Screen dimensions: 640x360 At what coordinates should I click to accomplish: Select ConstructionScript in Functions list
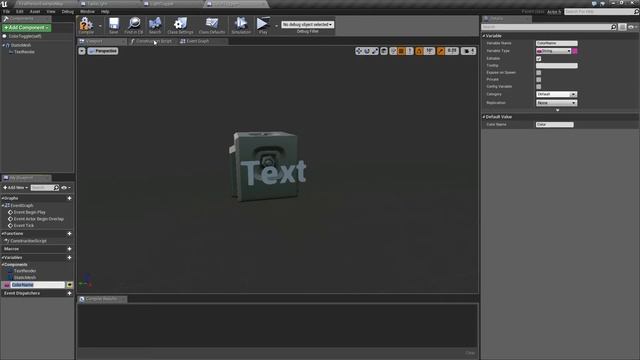click(28, 241)
